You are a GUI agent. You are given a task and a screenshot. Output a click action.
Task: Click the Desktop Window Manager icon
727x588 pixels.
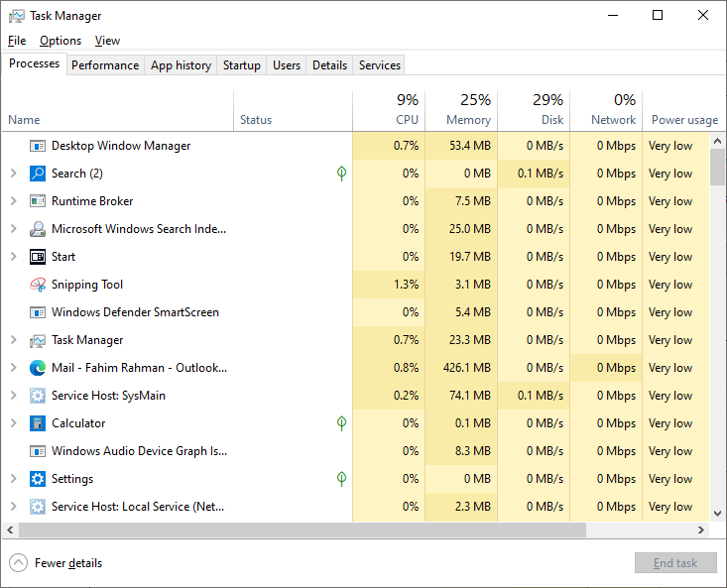click(x=38, y=146)
